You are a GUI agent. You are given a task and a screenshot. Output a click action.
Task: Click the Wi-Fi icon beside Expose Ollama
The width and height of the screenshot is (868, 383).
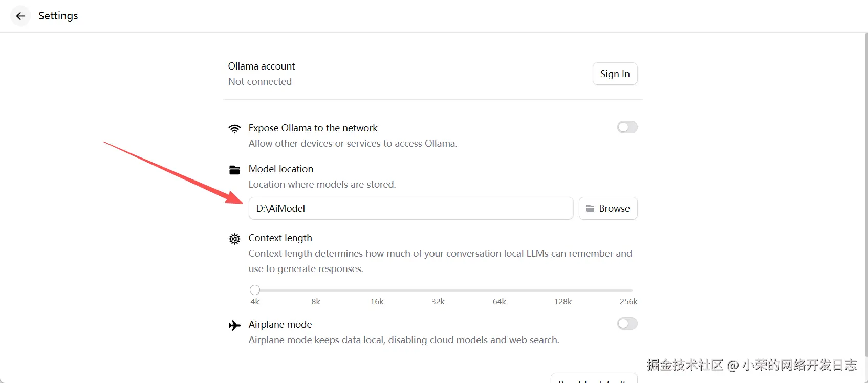coord(234,128)
